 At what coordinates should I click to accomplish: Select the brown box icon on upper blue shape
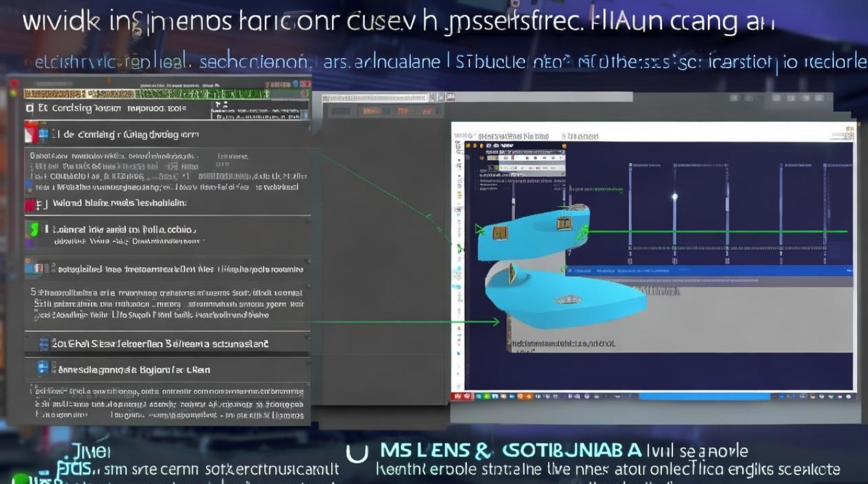tap(500, 234)
